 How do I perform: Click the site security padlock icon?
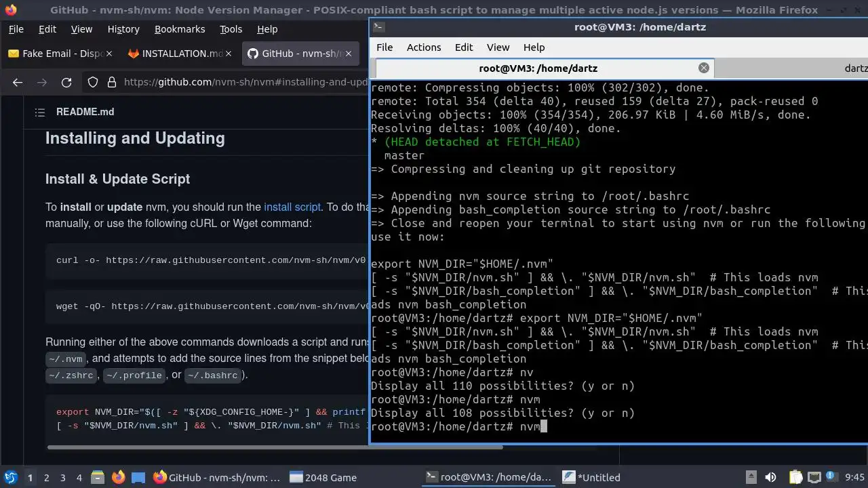pyautogui.click(x=111, y=82)
